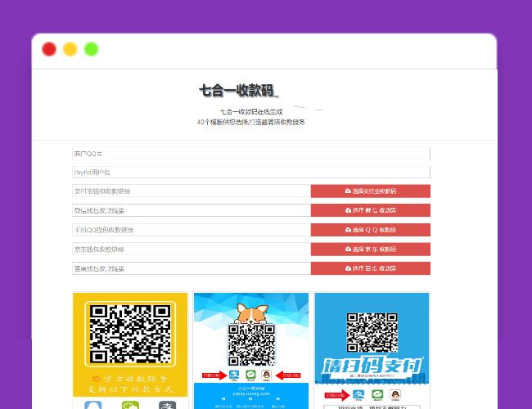Click the 七合一收款码 page title
The height and width of the screenshot is (409, 532).
click(238, 91)
